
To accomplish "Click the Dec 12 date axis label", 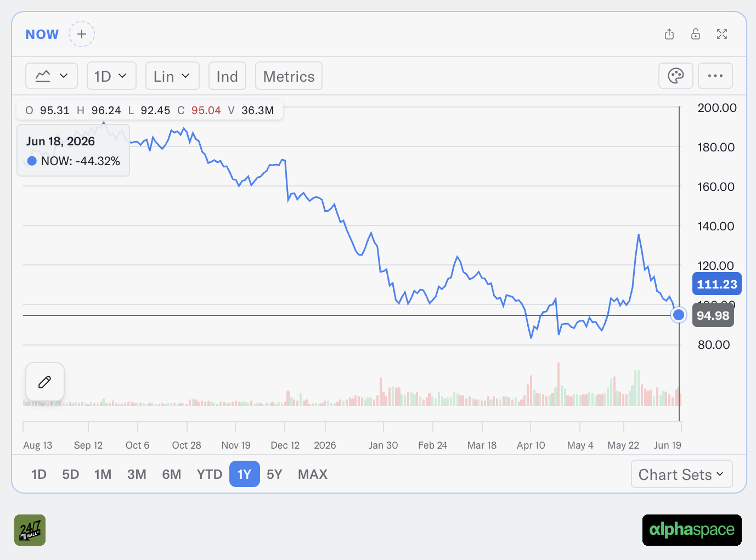I will tap(285, 445).
